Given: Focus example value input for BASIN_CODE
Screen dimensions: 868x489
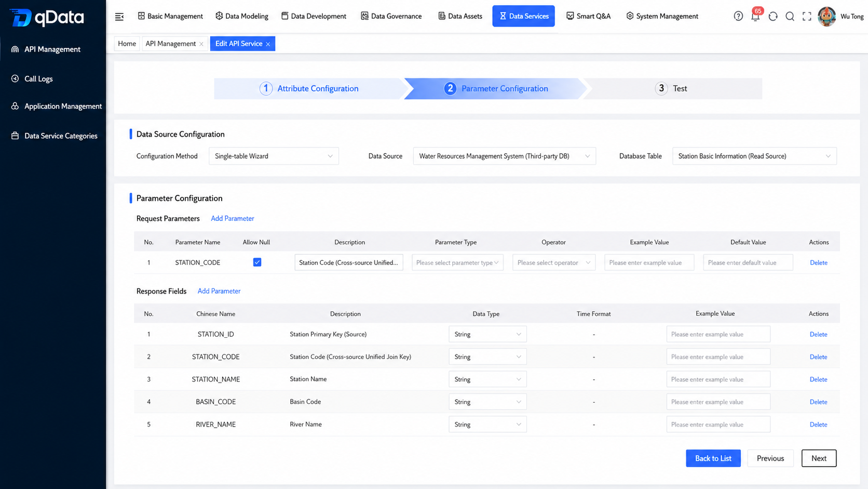Looking at the screenshot, I should tap(718, 402).
